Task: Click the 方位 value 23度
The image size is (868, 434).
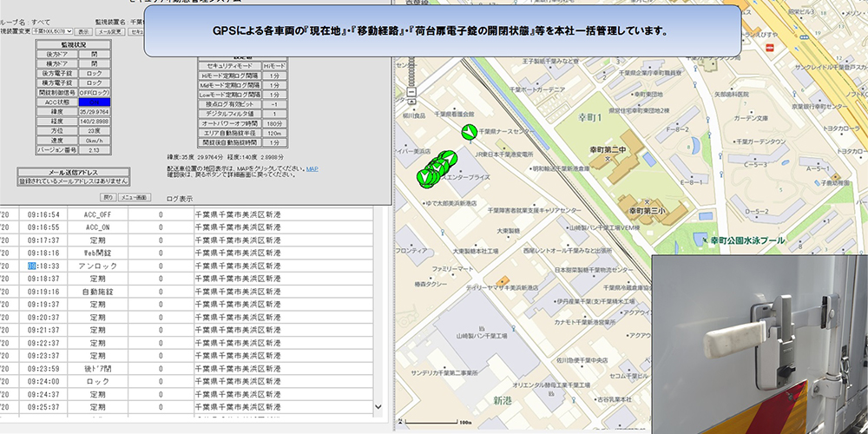Action: point(95,131)
